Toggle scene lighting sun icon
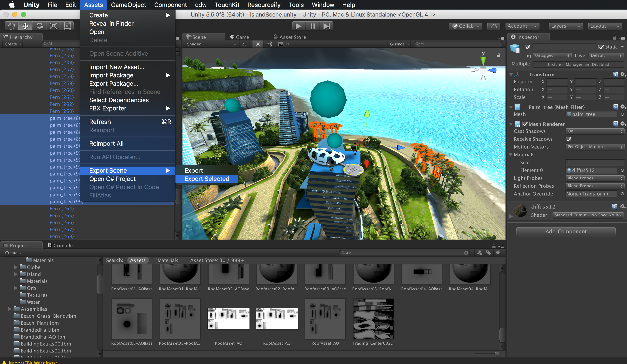Image resolution: width=627 pixels, height=364 pixels. (x=258, y=44)
